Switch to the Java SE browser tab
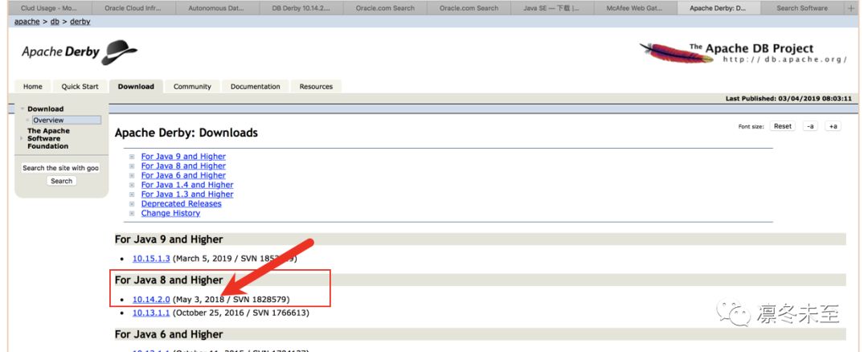This screenshot has width=868, height=352. 551,8
